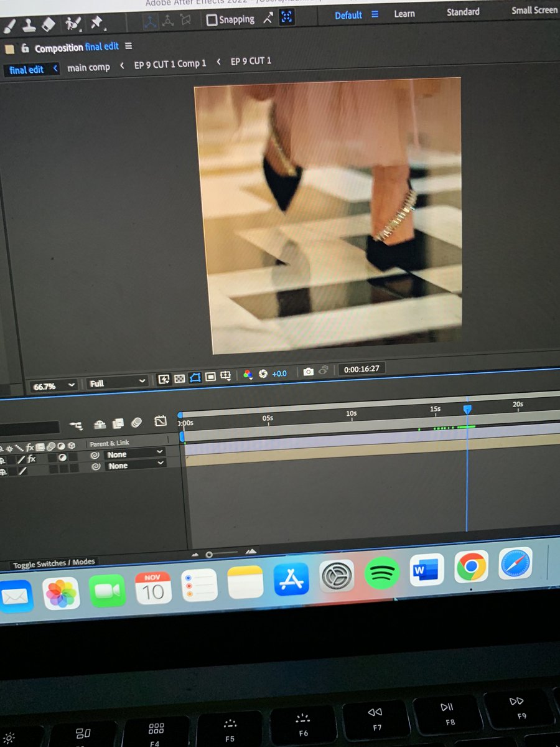Open the EP 9 CUT 1 breadcrumb
Screen dimensions: 560x747
pyautogui.click(x=251, y=61)
